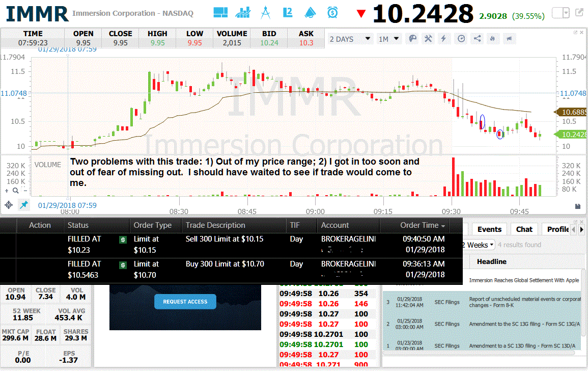Toggle the blue pin icon
This screenshot has width=588, height=371.
(x=24, y=205)
